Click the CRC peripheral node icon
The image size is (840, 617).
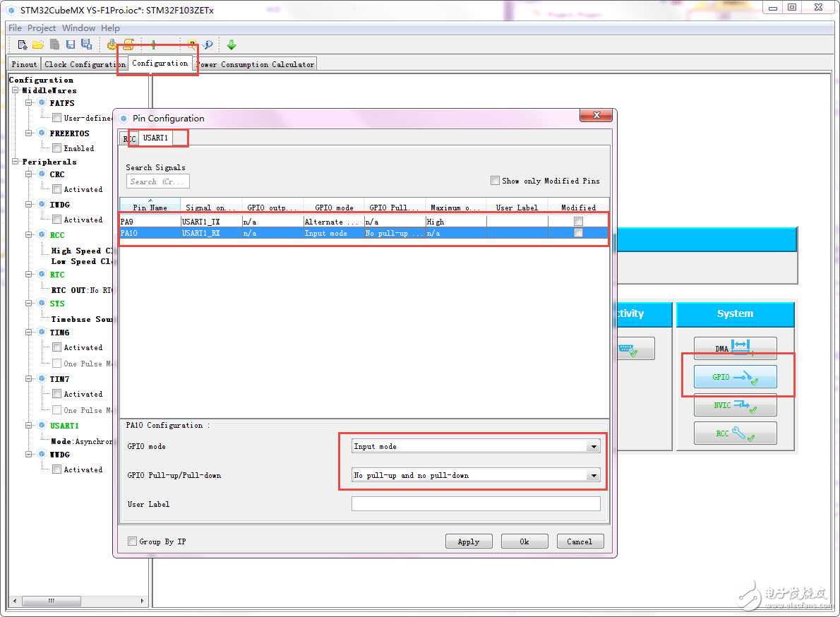[x=42, y=174]
